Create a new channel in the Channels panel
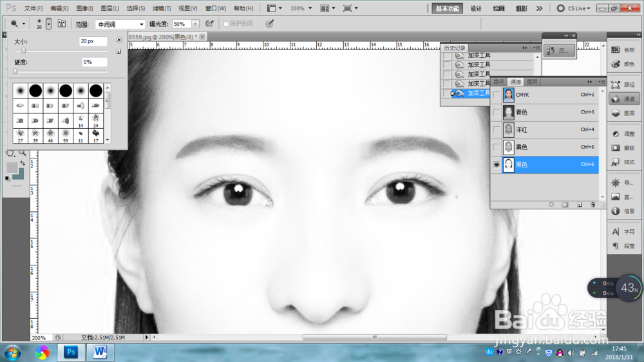 pyautogui.click(x=579, y=205)
